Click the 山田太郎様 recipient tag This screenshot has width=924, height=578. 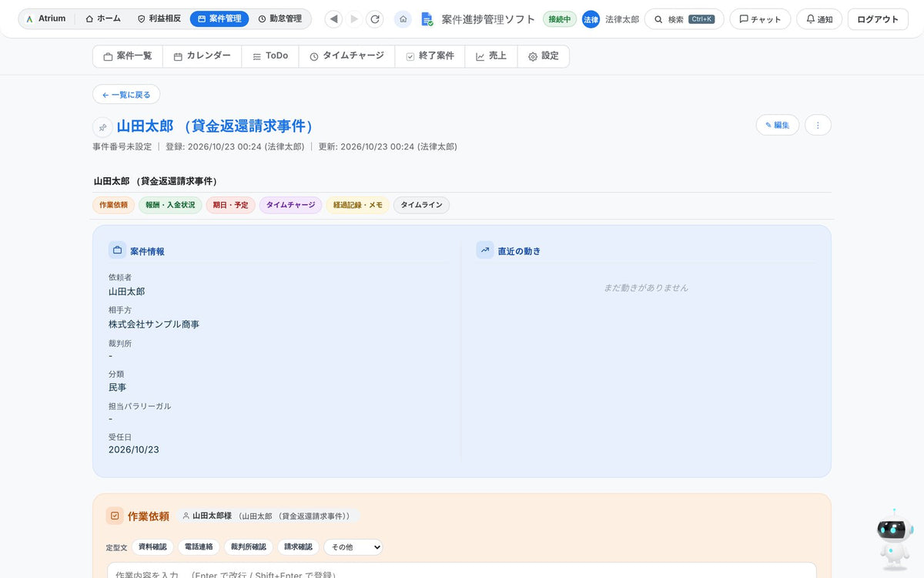click(x=268, y=516)
